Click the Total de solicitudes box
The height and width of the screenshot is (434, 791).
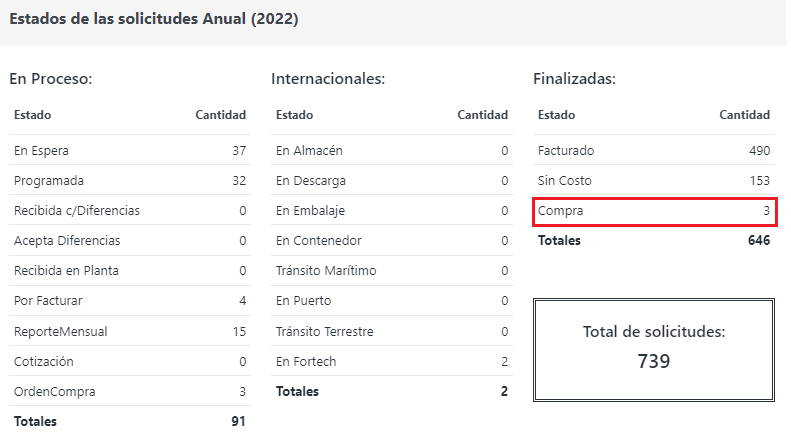[654, 349]
